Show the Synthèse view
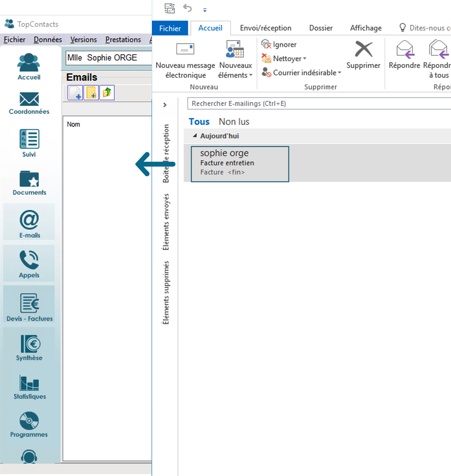The width and height of the screenshot is (451, 476). pyautogui.click(x=29, y=347)
